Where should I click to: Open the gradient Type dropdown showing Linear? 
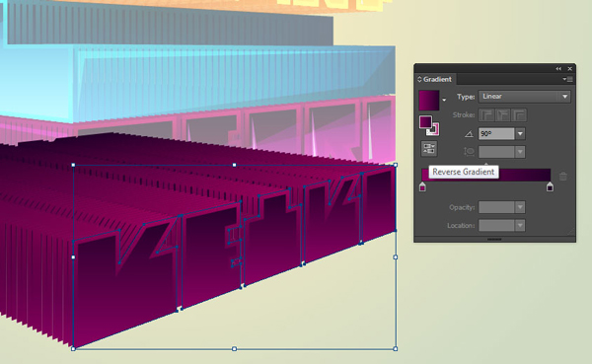click(x=524, y=97)
